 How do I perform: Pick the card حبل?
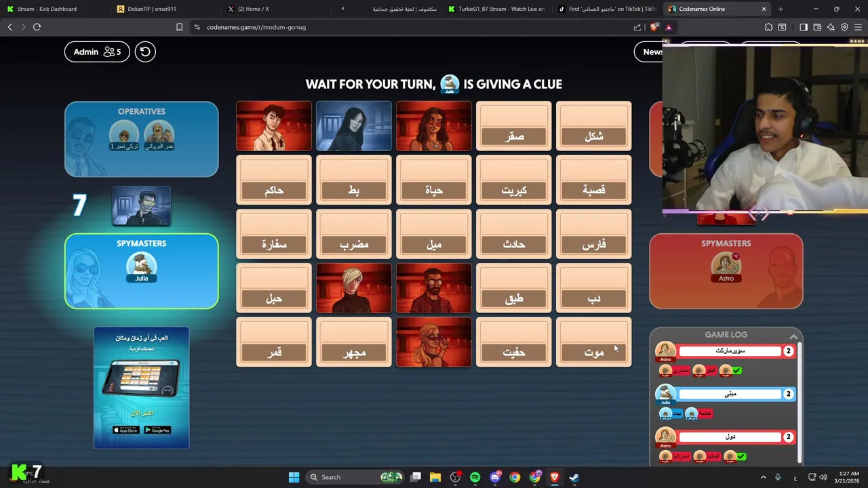tap(274, 289)
